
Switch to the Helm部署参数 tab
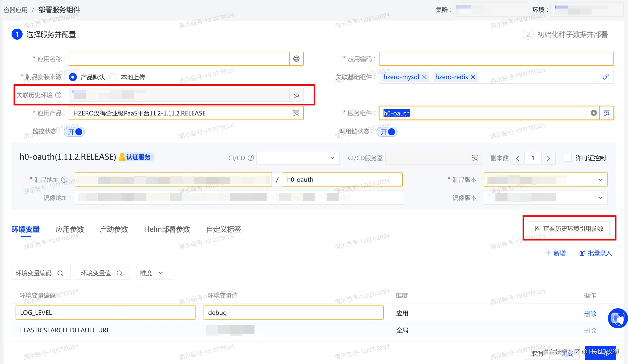(167, 229)
